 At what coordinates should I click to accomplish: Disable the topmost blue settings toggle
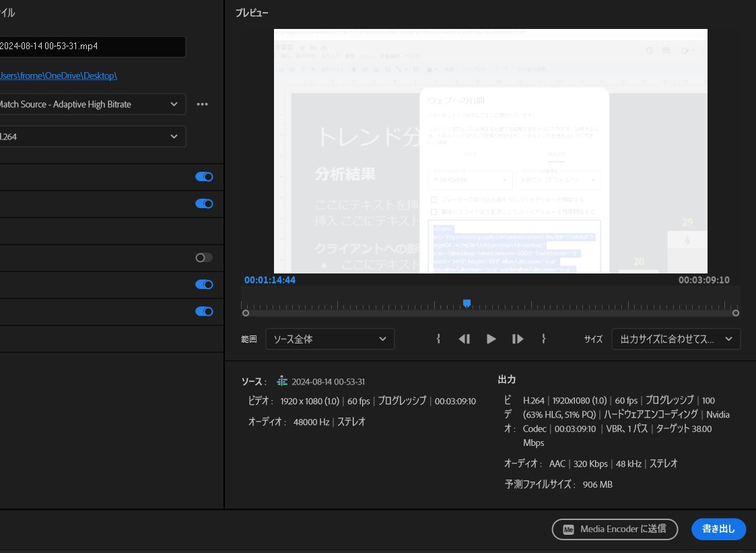point(204,176)
